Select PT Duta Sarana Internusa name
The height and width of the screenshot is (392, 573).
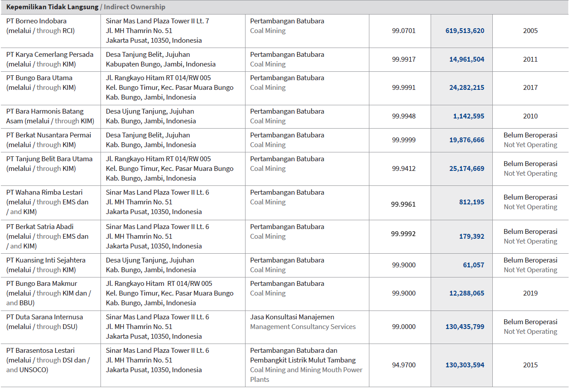[45, 317]
